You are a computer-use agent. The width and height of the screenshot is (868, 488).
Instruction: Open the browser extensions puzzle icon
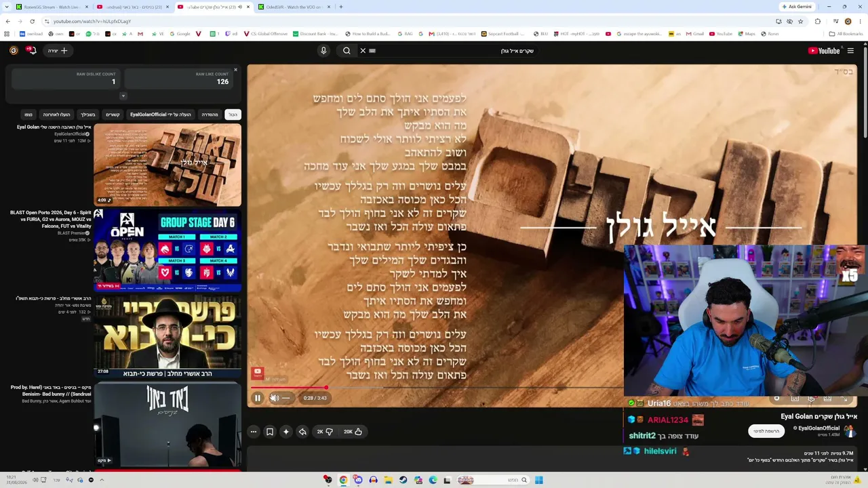point(818,21)
